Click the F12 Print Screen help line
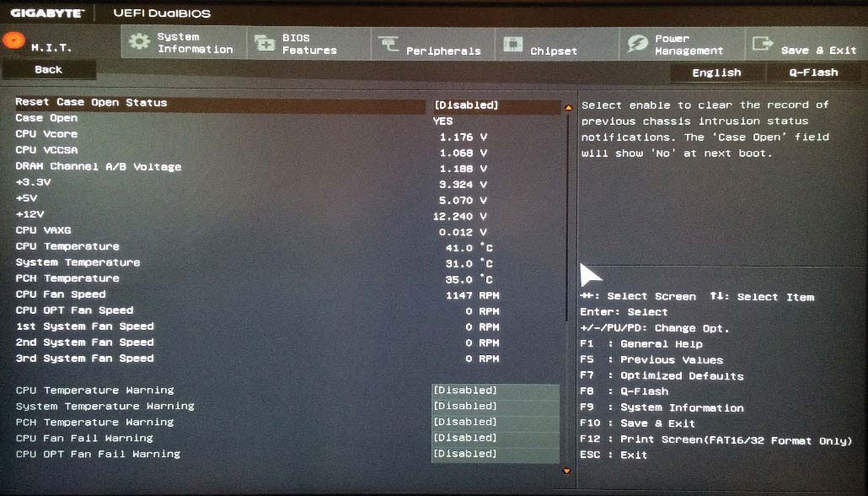Screen dimensions: 868x496 (715, 440)
